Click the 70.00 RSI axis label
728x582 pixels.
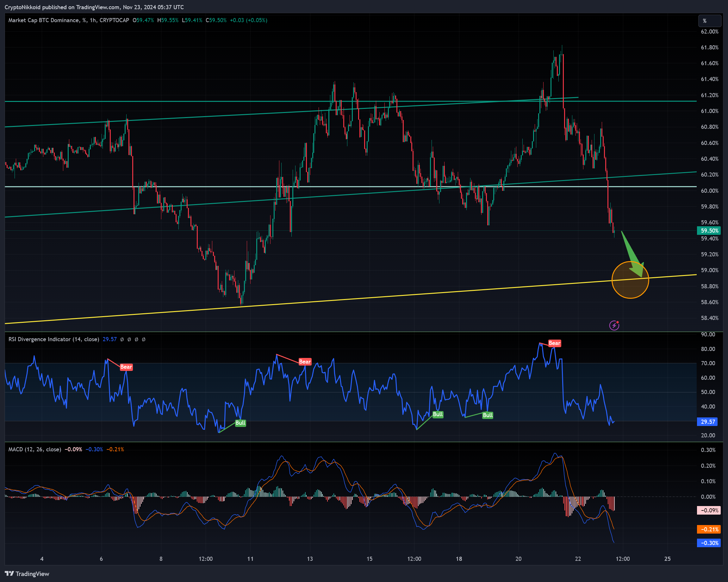click(708, 363)
